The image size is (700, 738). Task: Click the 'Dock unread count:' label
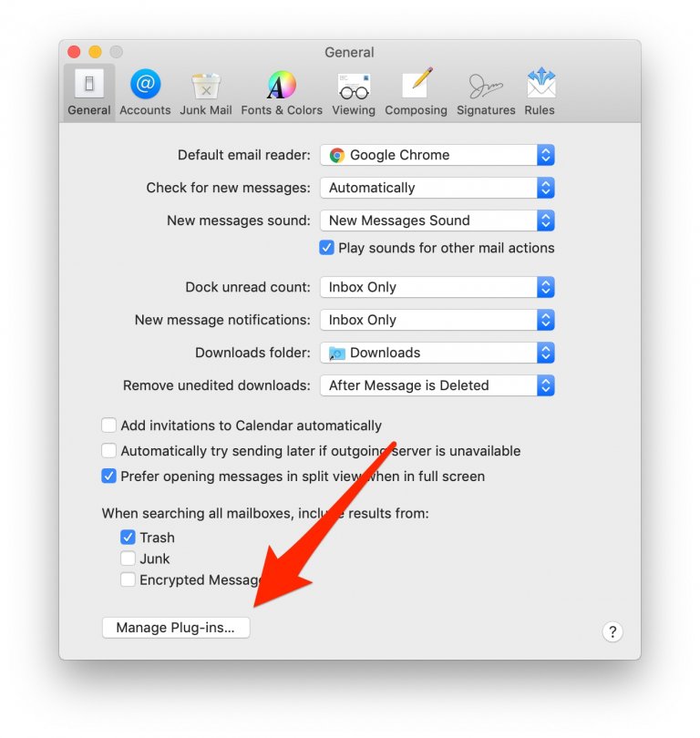click(248, 287)
